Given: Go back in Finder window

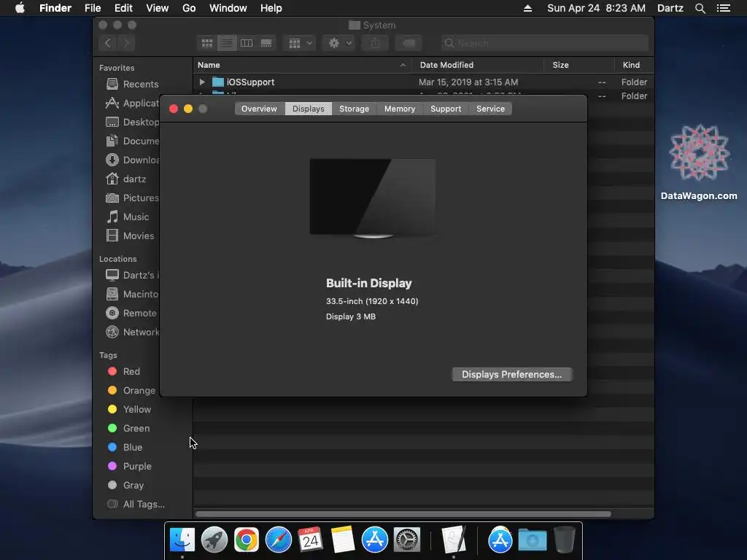Looking at the screenshot, I should [108, 43].
